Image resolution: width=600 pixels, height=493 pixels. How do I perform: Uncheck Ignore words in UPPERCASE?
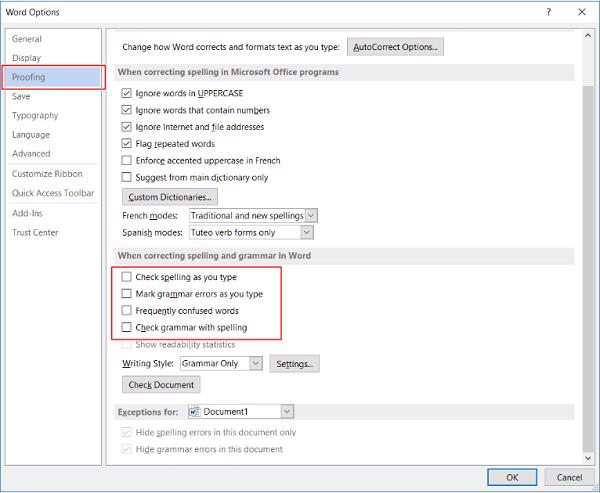126,93
